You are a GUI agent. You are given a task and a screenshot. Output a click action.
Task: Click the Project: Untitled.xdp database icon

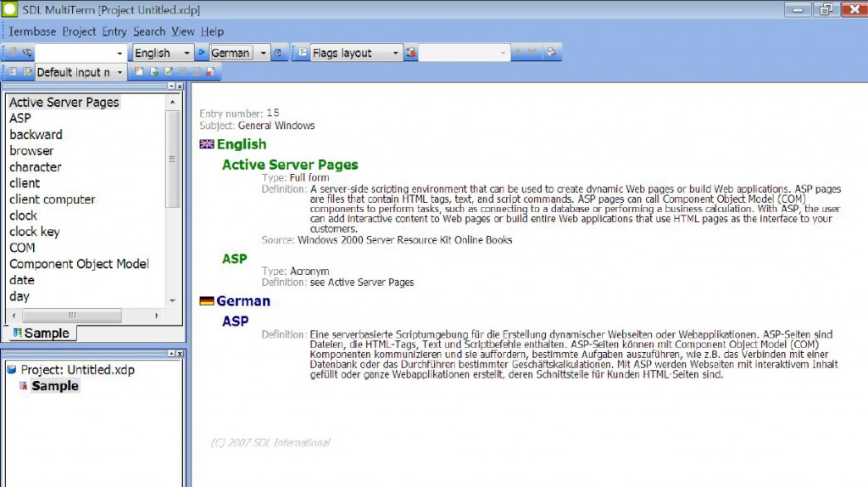point(12,370)
